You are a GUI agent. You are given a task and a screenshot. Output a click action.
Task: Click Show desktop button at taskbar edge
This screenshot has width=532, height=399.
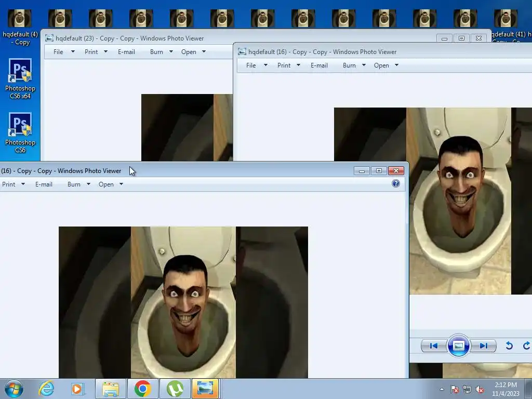[x=528, y=389]
